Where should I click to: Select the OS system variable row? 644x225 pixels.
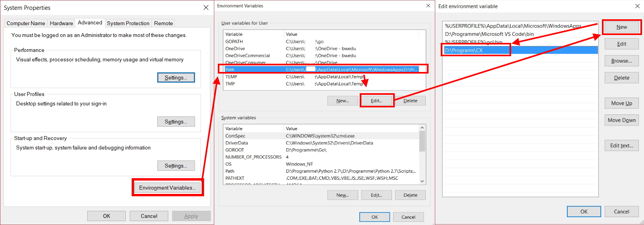point(321,164)
